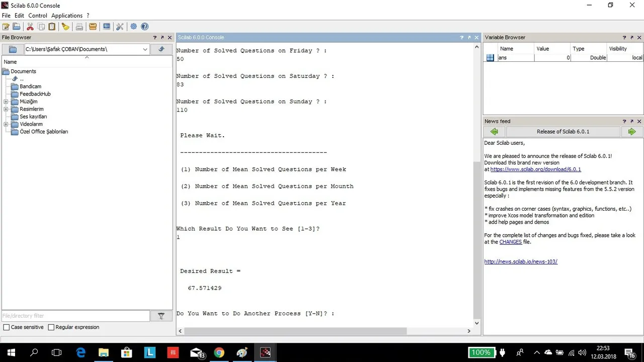Launch Xcos from the toolbar
The height and width of the screenshot is (362, 644).
[107, 27]
